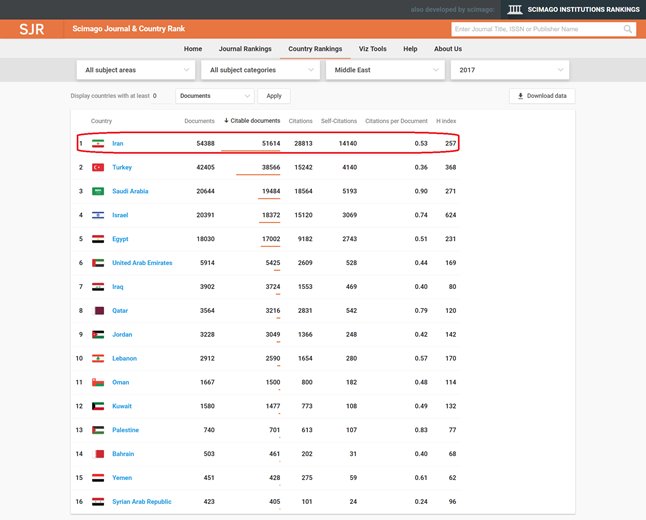The width and height of the screenshot is (646, 520).
Task: Go to the Viz Tools menu
Action: coord(372,48)
